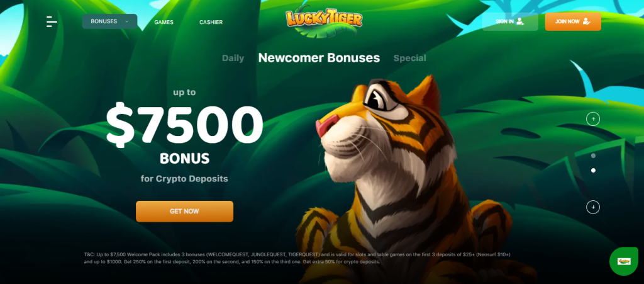The width and height of the screenshot is (644, 284).
Task: Click the Lucky Tiger logo
Action: coord(324,21)
